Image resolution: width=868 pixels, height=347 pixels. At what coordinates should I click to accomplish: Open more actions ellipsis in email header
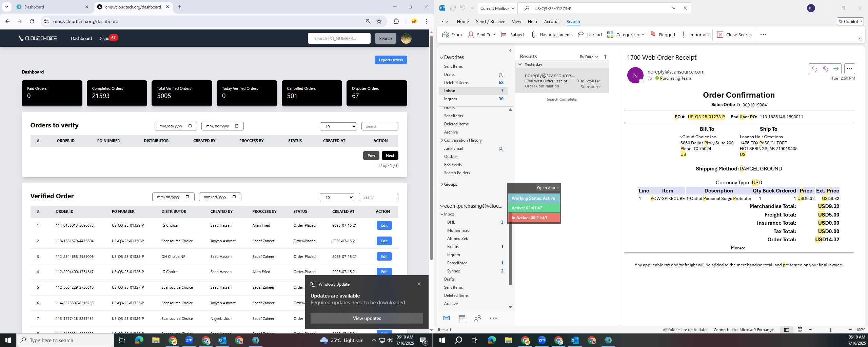849,69
